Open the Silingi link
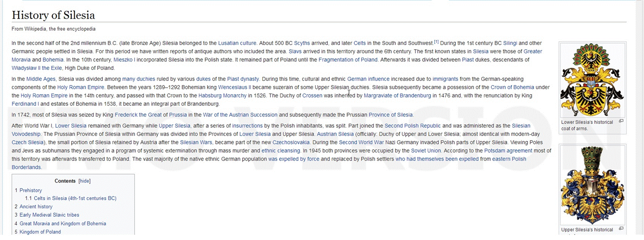 click(510, 43)
